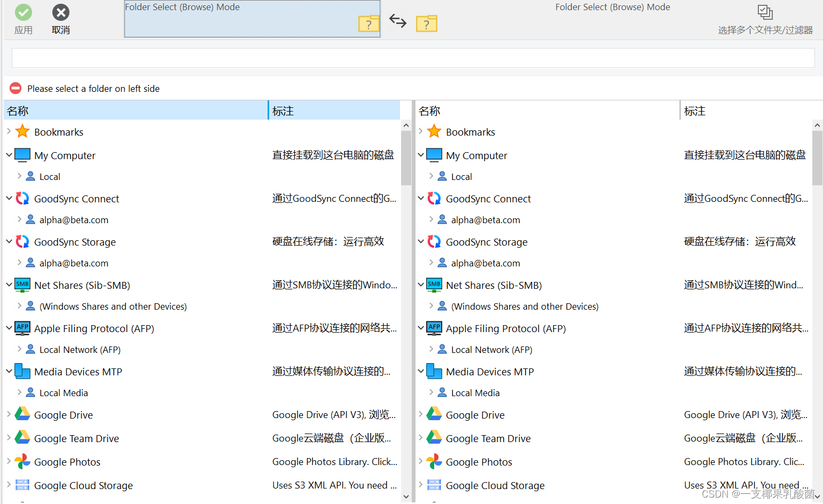Screen dimensions: 823x504
Task: Expand Local Network (AFP) in right pane
Action: click(431, 349)
